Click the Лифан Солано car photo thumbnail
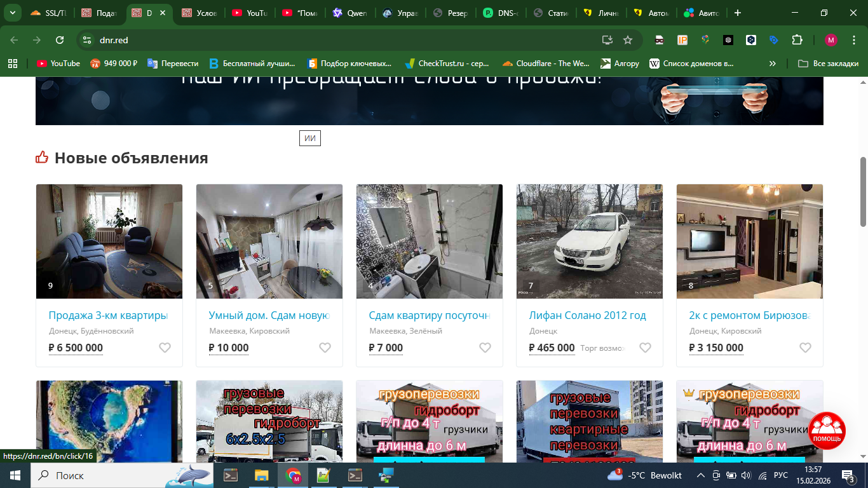 pyautogui.click(x=589, y=241)
